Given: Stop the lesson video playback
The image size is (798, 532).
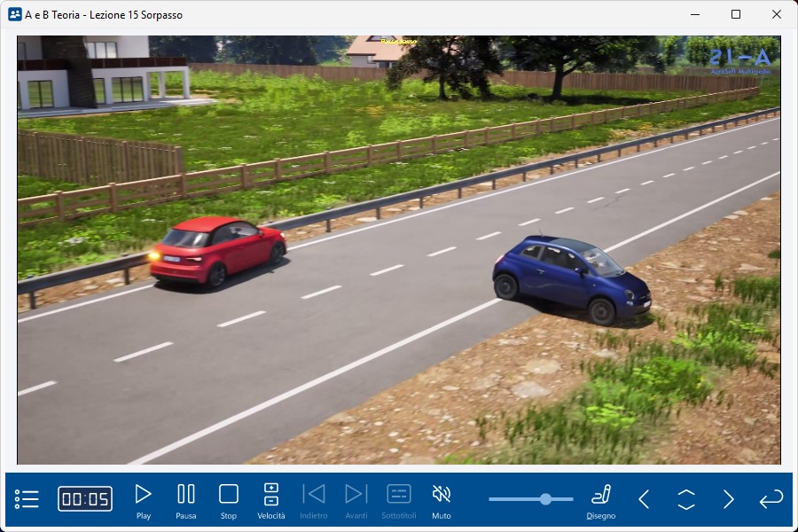Looking at the screenshot, I should [x=229, y=500].
